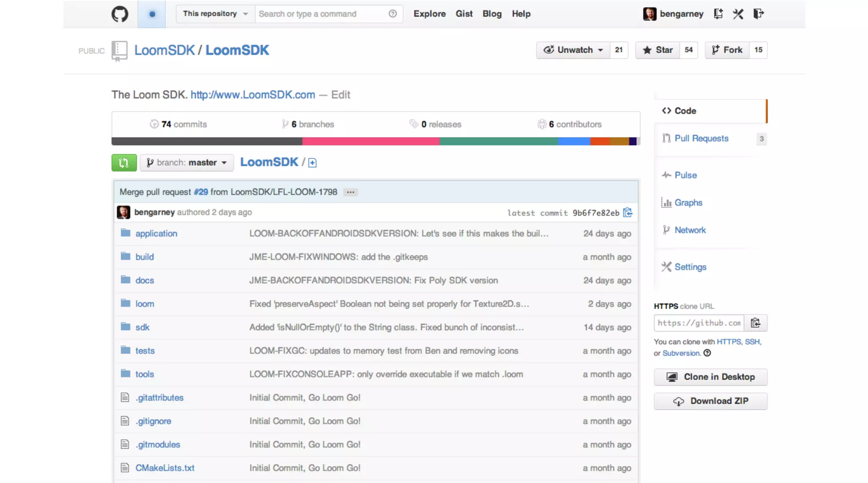Click the Download ZIP button
The width and height of the screenshot is (868, 483).
[x=710, y=401]
